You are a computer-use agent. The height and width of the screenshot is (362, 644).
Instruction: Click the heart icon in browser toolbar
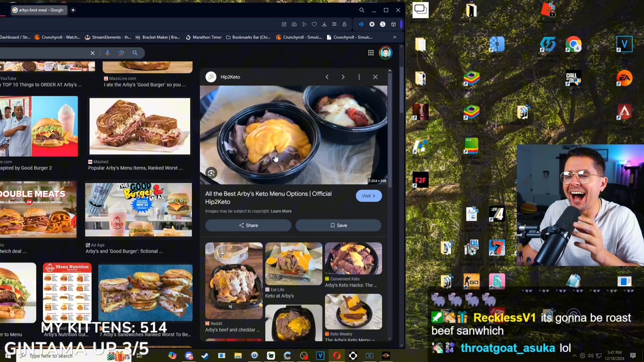(x=314, y=24)
